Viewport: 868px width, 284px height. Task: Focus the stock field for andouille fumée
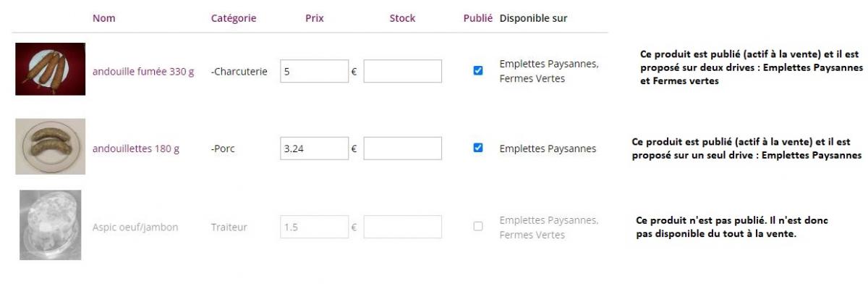click(x=403, y=72)
